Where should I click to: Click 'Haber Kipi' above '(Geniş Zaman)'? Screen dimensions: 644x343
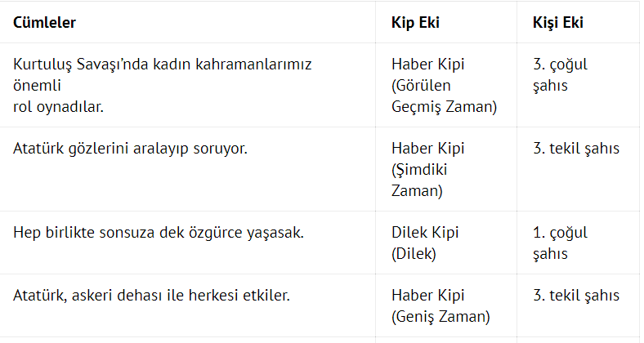point(428,296)
